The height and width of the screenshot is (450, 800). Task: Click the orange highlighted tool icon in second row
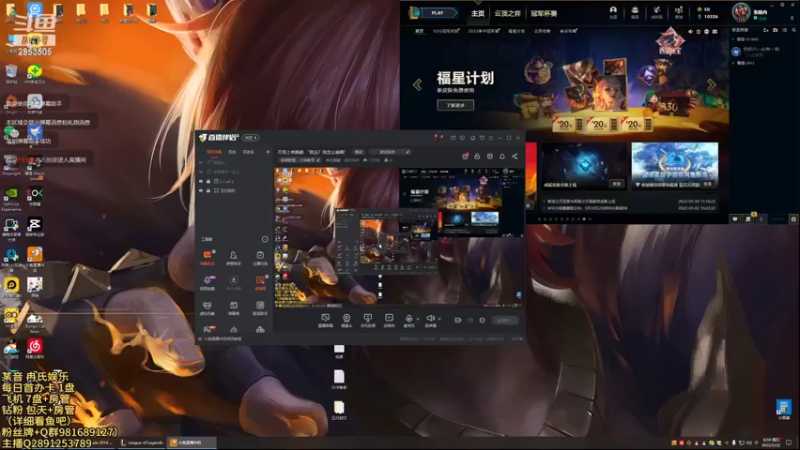[260, 282]
